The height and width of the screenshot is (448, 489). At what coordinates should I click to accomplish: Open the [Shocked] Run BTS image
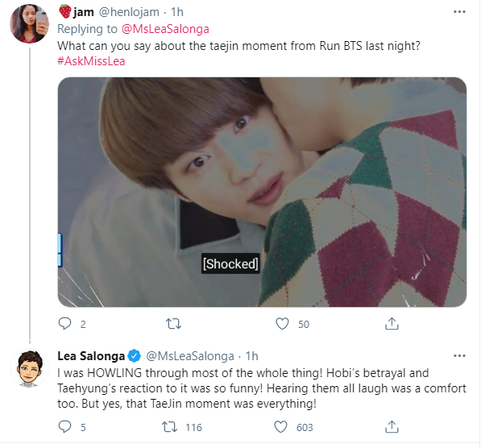pyautogui.click(x=263, y=192)
